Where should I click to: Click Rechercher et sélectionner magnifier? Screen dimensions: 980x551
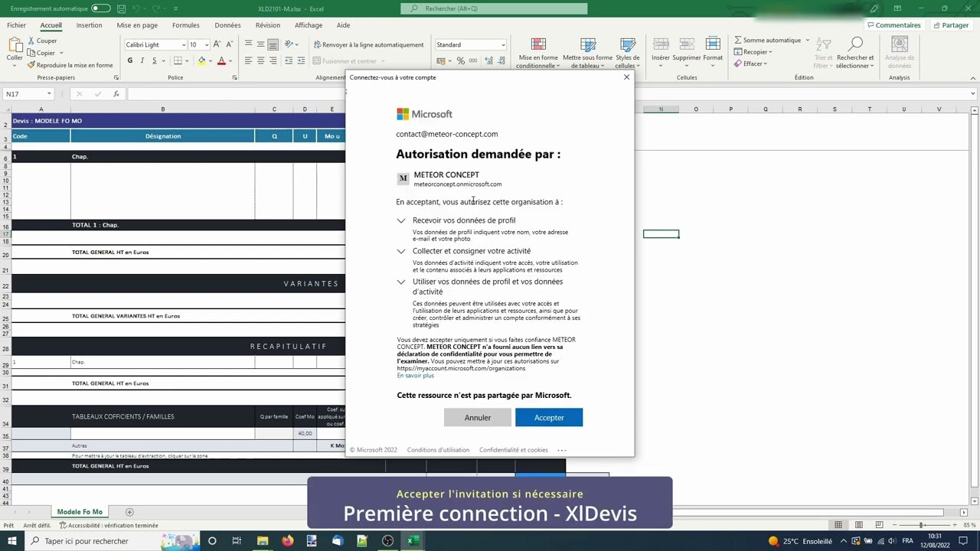[x=855, y=45]
